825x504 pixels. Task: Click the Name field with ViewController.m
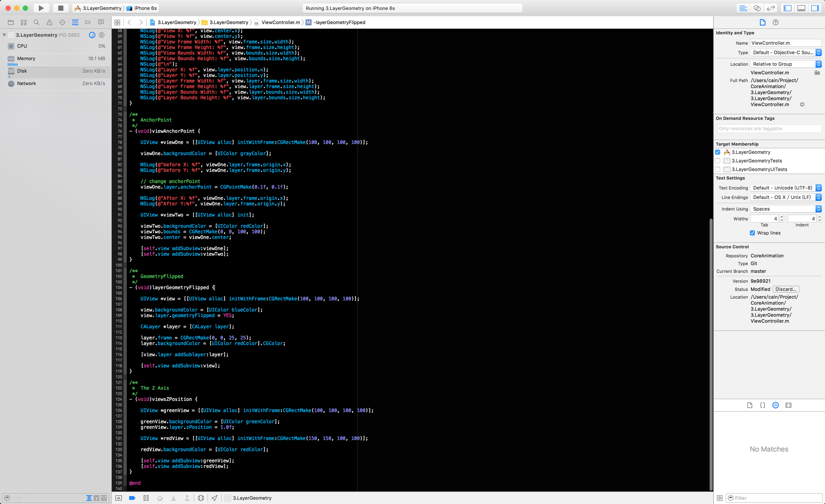click(785, 43)
